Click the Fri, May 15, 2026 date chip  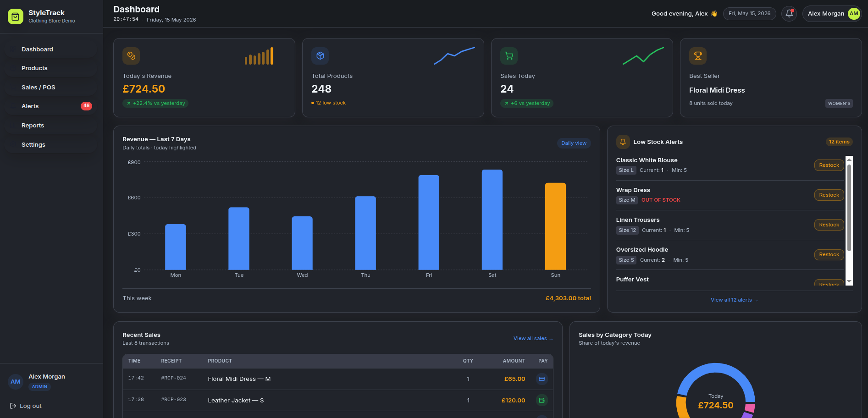pos(749,14)
